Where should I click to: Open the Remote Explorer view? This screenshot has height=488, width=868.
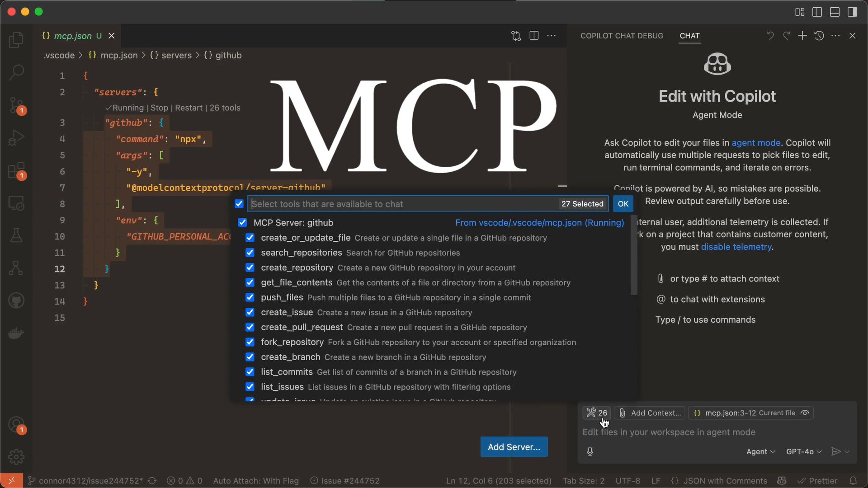(x=16, y=203)
